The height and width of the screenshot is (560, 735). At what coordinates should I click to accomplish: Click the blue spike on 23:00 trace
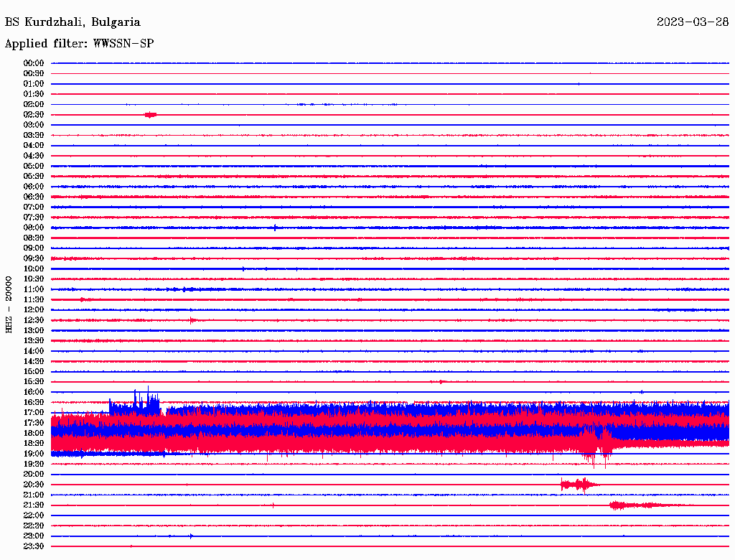coord(191,536)
